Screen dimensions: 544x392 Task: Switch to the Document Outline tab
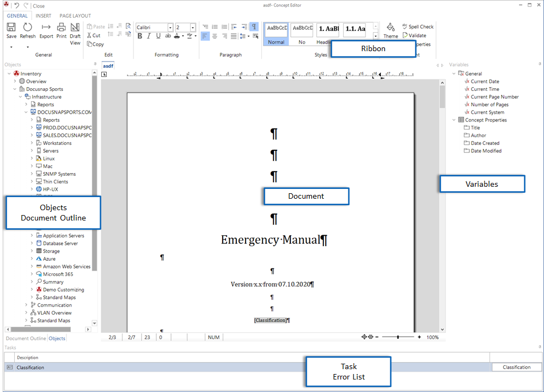[x=26, y=338]
